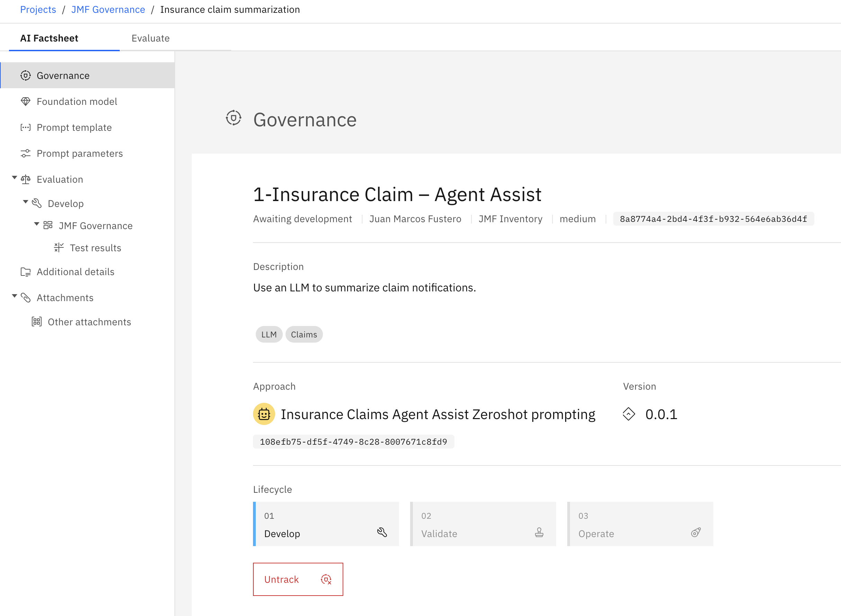Go to Projects breadcrumb link

[x=38, y=9]
